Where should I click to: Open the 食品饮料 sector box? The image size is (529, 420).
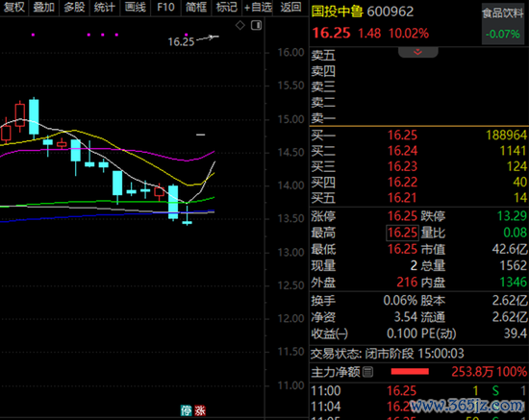(x=503, y=24)
